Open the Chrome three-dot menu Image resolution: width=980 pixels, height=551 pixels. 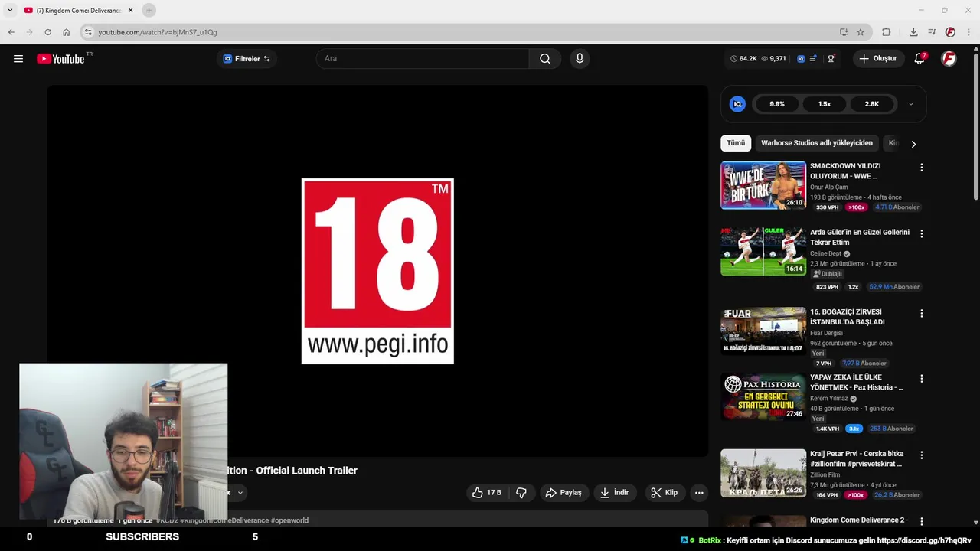[x=968, y=32]
